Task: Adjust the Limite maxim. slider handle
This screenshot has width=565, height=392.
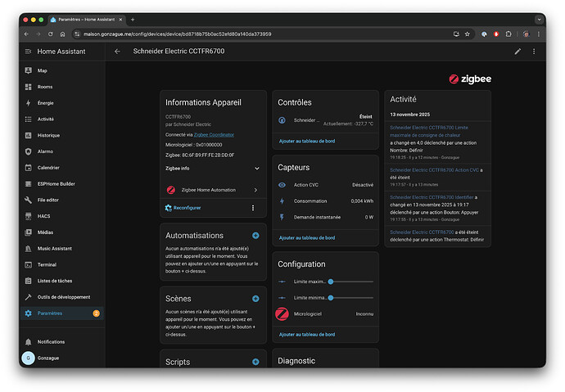Action: click(x=331, y=282)
